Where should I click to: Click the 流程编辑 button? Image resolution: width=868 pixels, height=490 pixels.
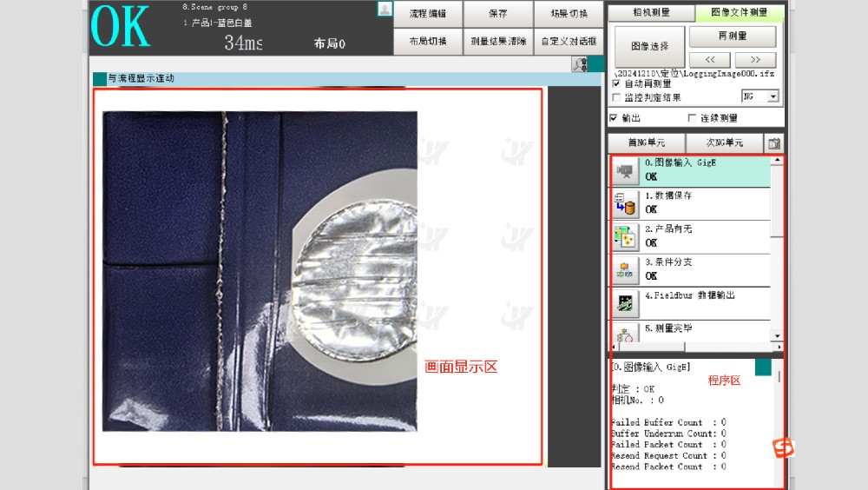[427, 14]
